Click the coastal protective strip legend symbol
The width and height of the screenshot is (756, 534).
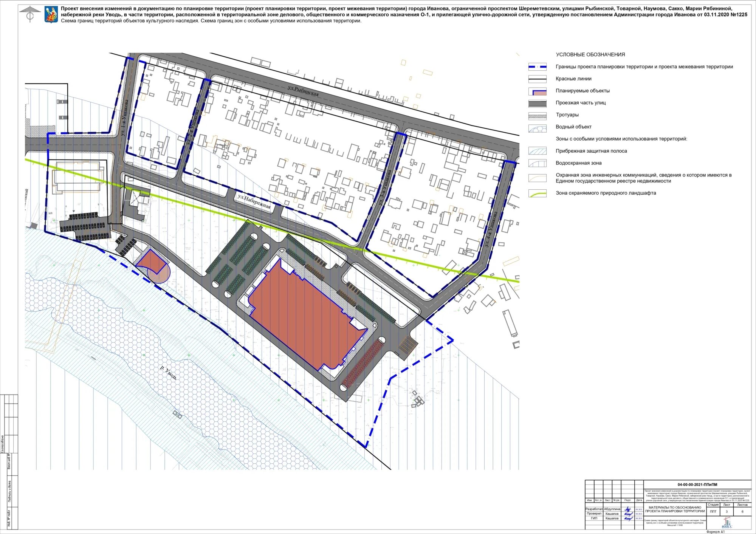tap(537, 151)
